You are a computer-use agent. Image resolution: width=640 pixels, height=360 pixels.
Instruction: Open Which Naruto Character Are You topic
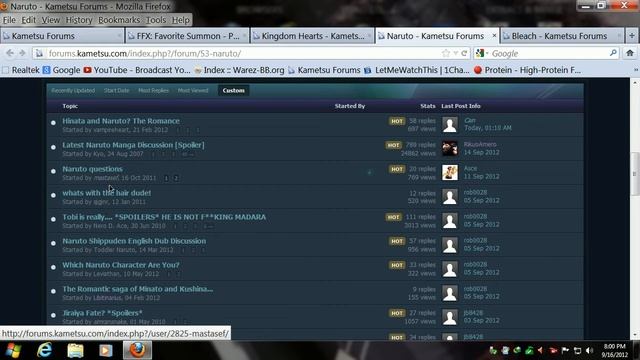[120, 265]
